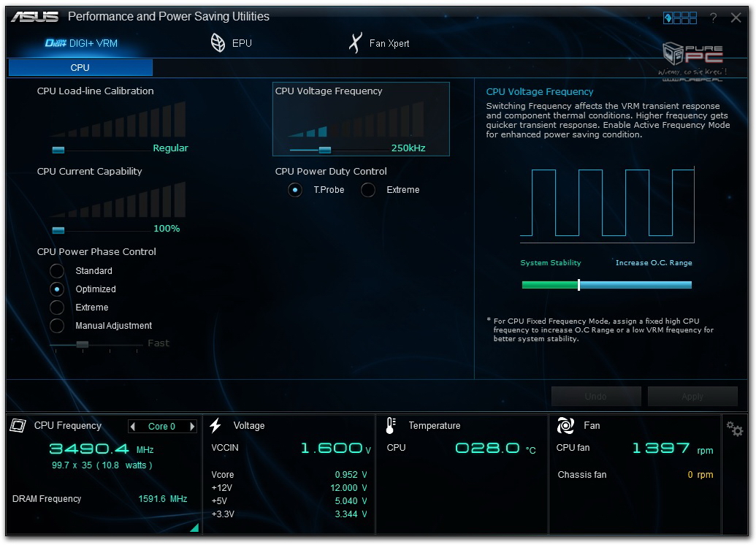The height and width of the screenshot is (545, 756).
Task: Click the EPU leaf icon
Action: (218, 43)
